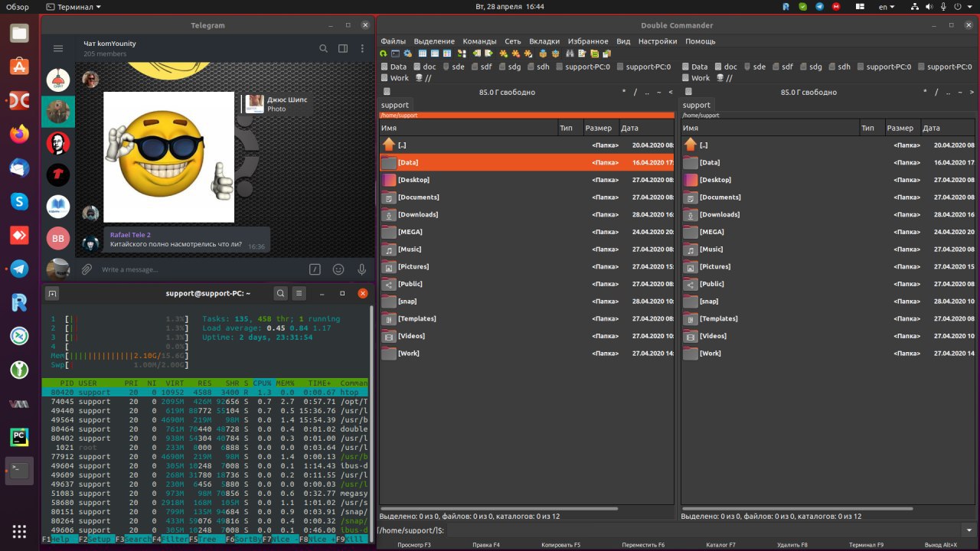The height and width of the screenshot is (551, 980).
Task: Open the smiley emoji photo in Telegram
Action: pos(168,157)
